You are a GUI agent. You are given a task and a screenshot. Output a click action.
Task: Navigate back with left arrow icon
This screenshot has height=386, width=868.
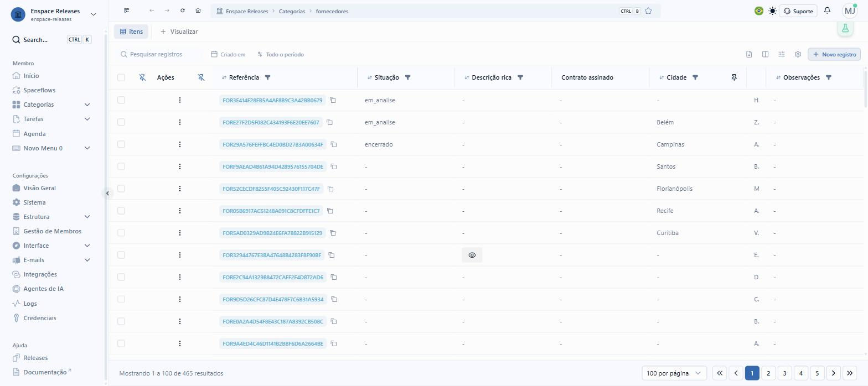(x=152, y=11)
